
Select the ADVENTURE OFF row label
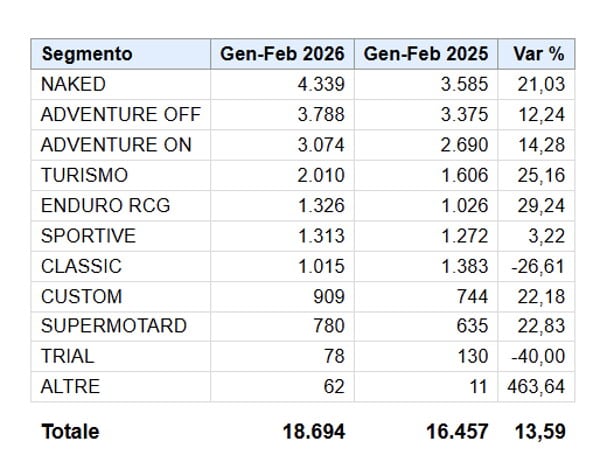[x=120, y=114]
